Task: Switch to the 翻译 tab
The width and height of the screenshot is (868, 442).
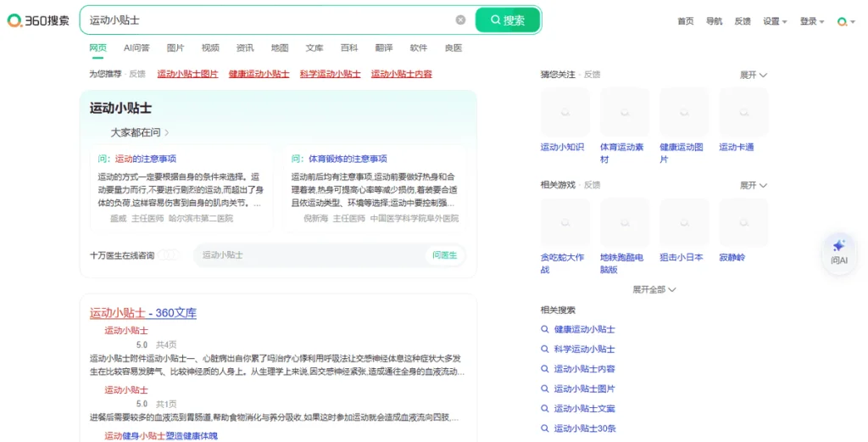Action: pyautogui.click(x=384, y=48)
